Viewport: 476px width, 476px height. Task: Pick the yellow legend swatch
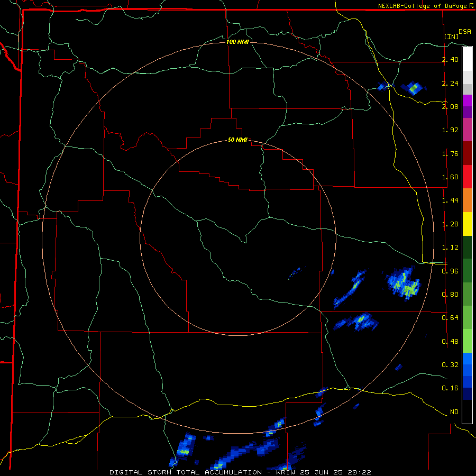(x=467, y=224)
